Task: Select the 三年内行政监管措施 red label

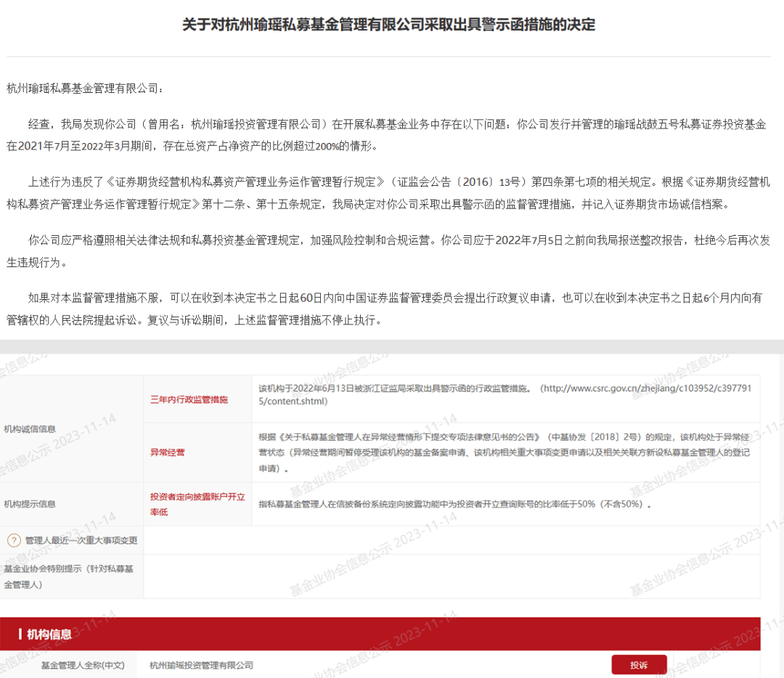Action: tap(189, 399)
